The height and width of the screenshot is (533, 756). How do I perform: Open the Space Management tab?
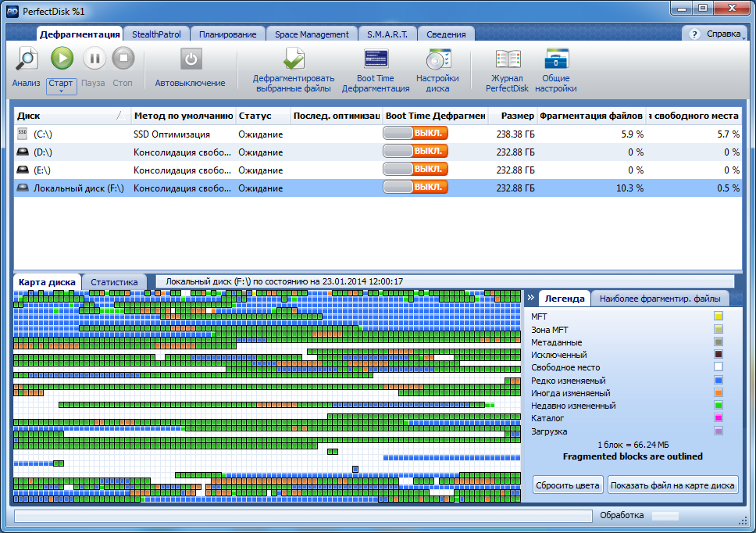(x=312, y=34)
